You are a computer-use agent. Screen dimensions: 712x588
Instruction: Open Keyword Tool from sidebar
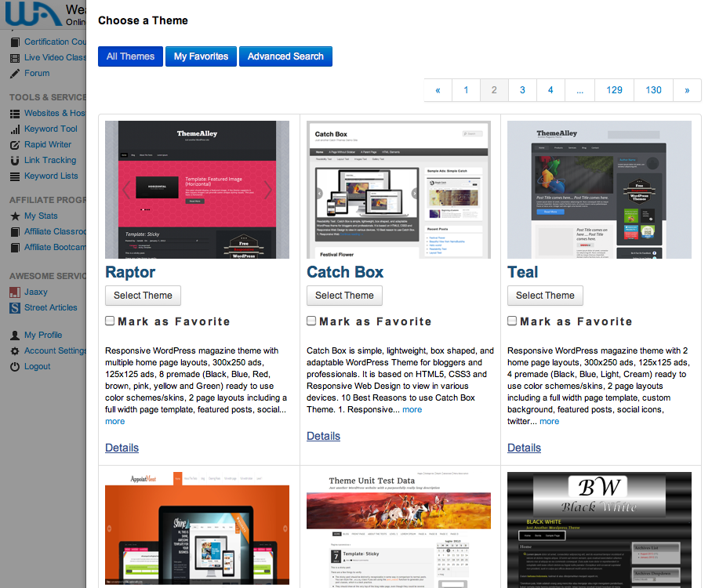(51, 129)
